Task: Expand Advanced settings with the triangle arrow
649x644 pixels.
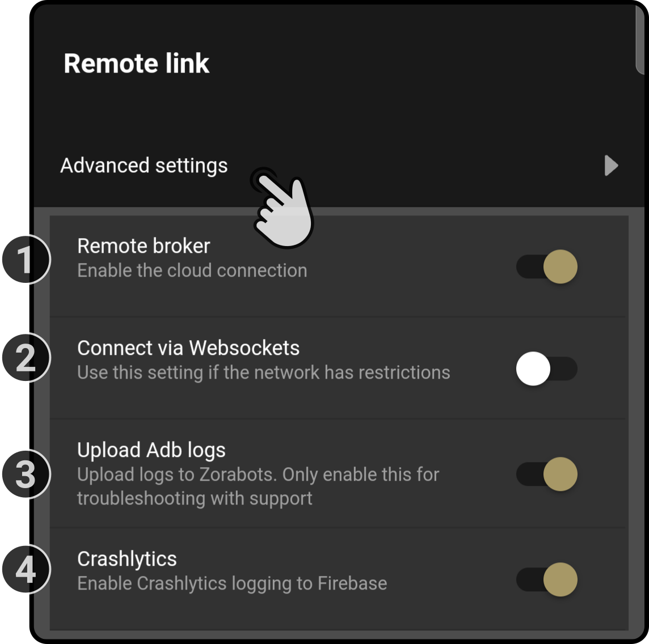Action: [x=612, y=166]
